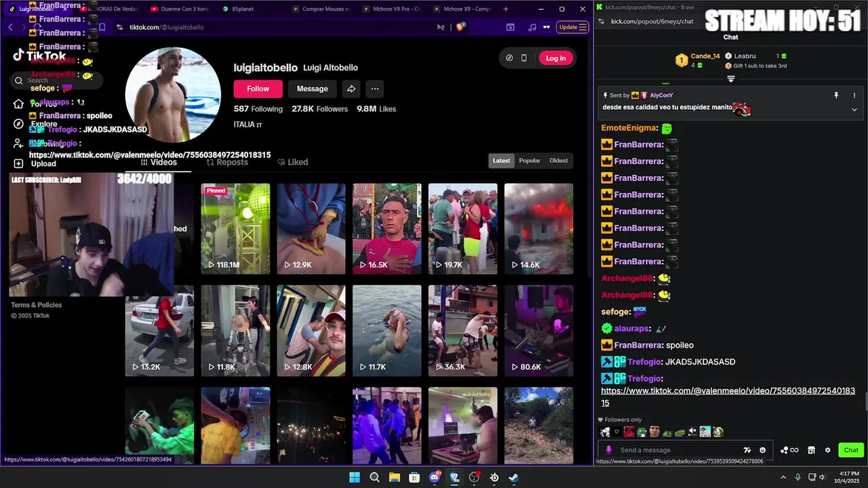
Task: Send message with green Chat button
Action: (x=851, y=450)
